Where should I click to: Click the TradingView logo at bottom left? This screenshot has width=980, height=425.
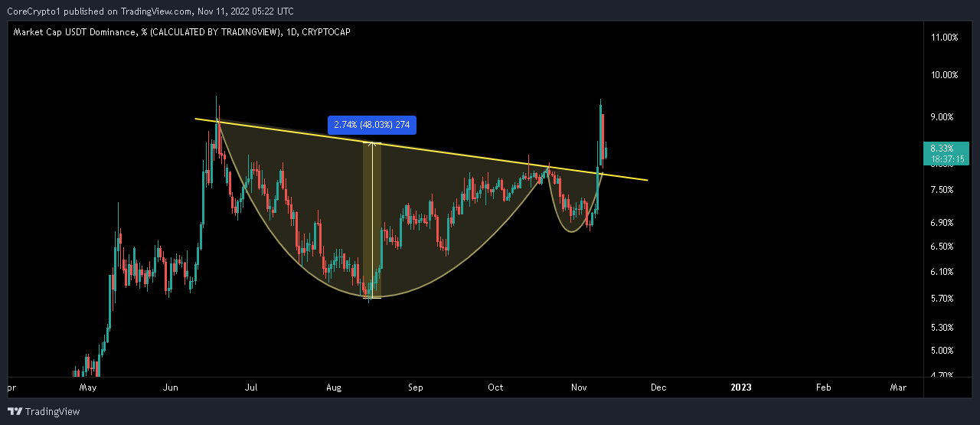[x=44, y=411]
